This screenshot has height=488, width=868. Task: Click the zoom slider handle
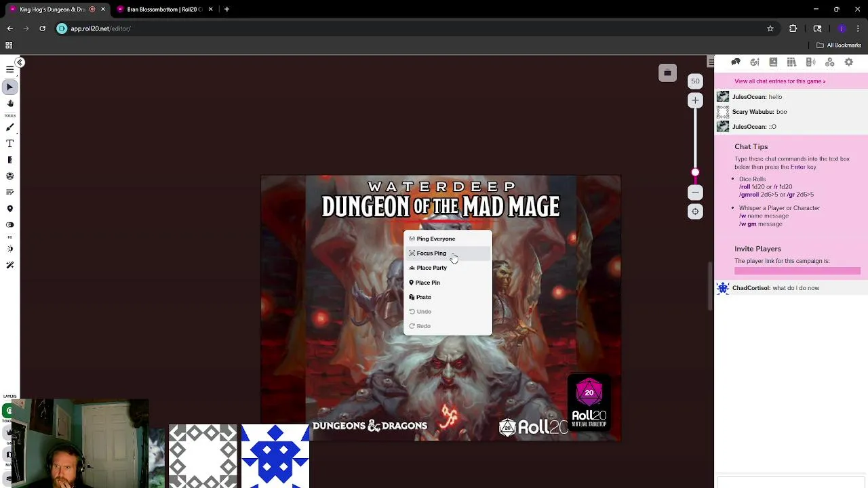(x=695, y=173)
